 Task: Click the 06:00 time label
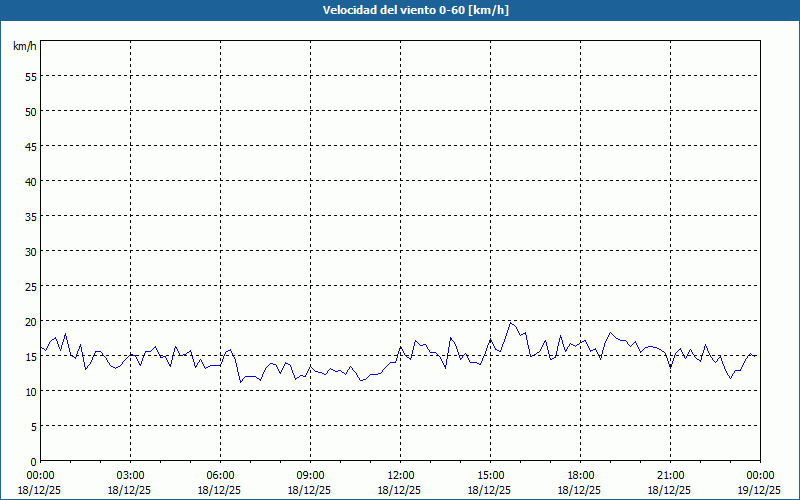(x=220, y=475)
